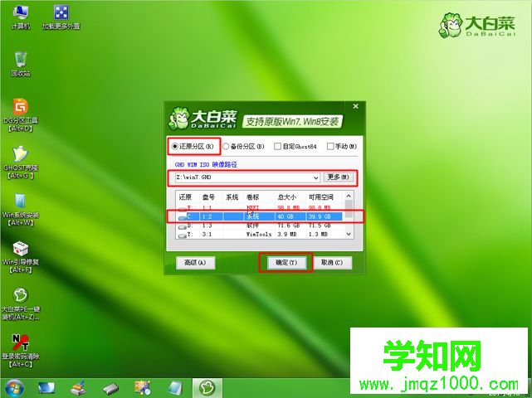Click the memory chip taskbar icon
The image size is (532, 398).
(x=110, y=389)
